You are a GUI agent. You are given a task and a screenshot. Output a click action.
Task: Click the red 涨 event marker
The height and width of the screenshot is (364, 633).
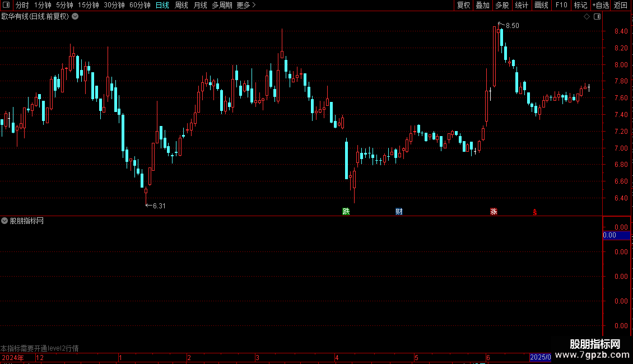click(x=494, y=212)
